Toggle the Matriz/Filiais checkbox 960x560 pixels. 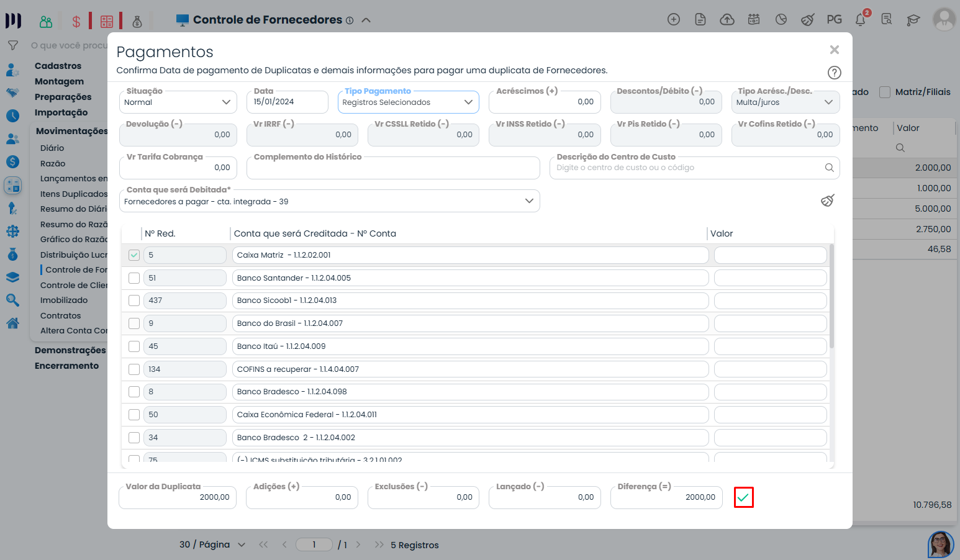(885, 92)
